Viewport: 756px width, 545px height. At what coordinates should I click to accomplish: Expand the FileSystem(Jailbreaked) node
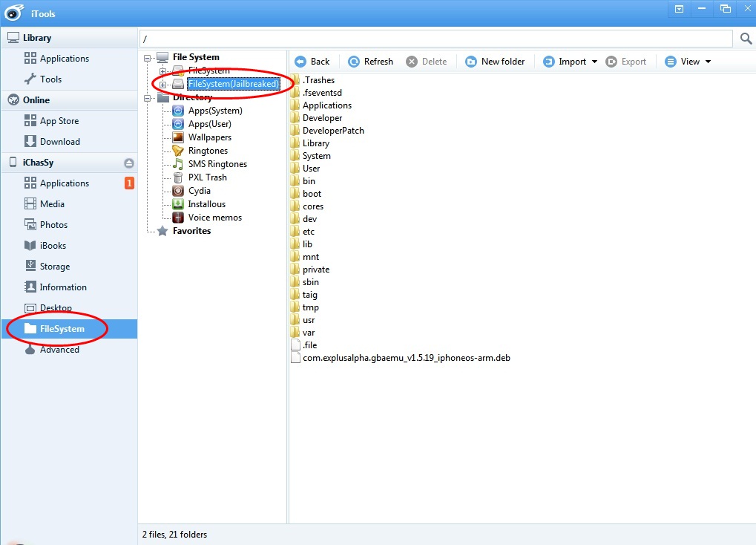(x=163, y=85)
